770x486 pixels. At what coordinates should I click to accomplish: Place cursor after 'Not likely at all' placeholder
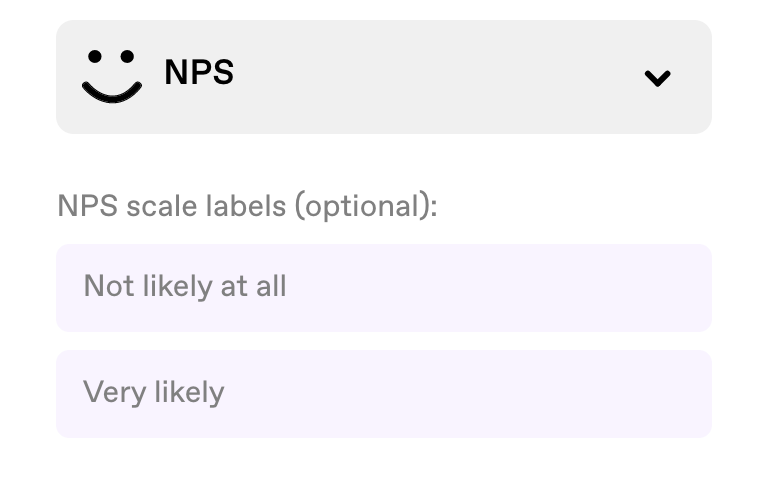[x=295, y=287]
